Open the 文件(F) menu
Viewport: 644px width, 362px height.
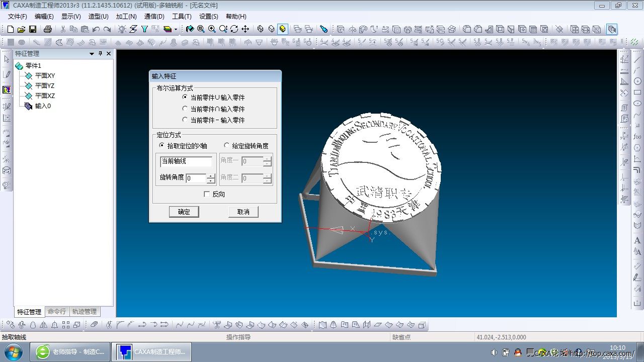point(18,17)
